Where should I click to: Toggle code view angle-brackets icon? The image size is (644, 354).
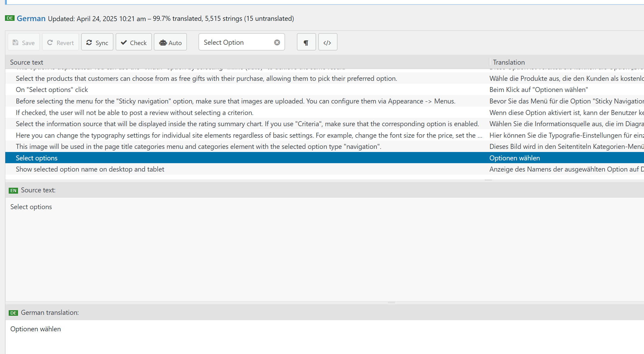[x=328, y=42]
